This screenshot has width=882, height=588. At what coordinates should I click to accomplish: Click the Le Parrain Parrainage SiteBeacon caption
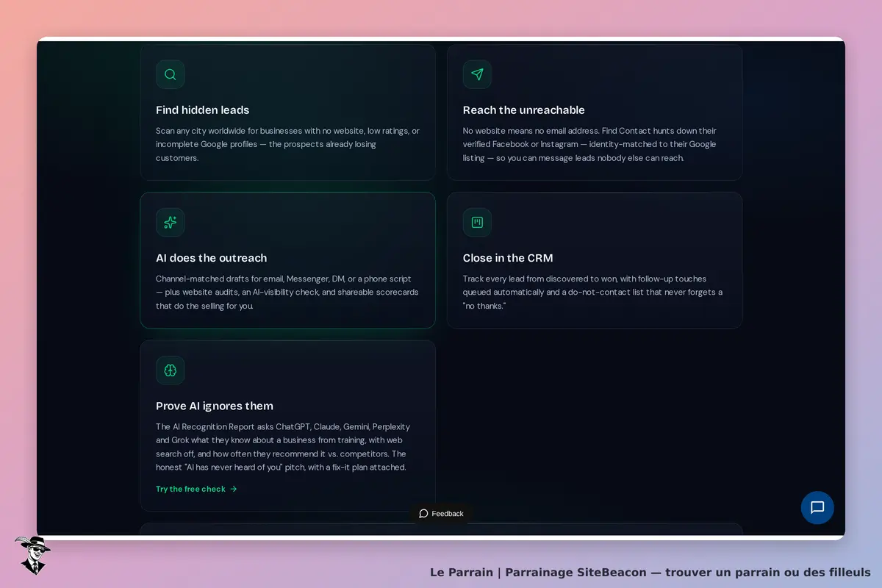pyautogui.click(x=650, y=572)
